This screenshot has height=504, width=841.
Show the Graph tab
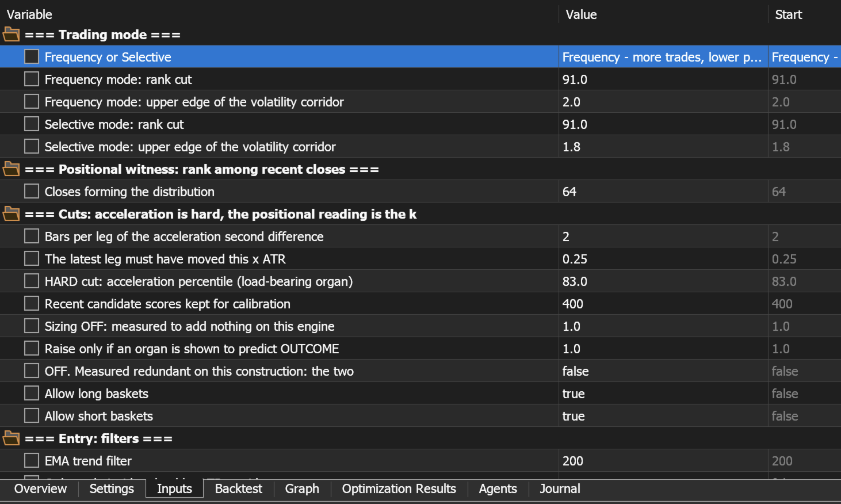[302, 489]
